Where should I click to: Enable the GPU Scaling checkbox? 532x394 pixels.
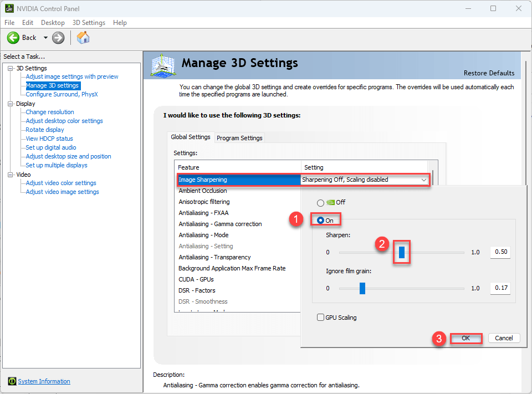320,318
